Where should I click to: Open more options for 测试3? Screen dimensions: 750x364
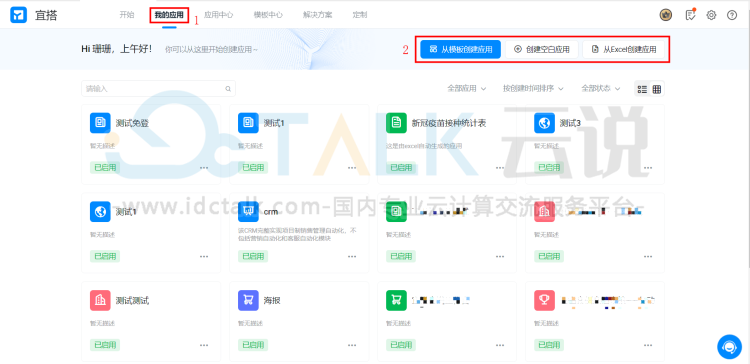(648, 168)
